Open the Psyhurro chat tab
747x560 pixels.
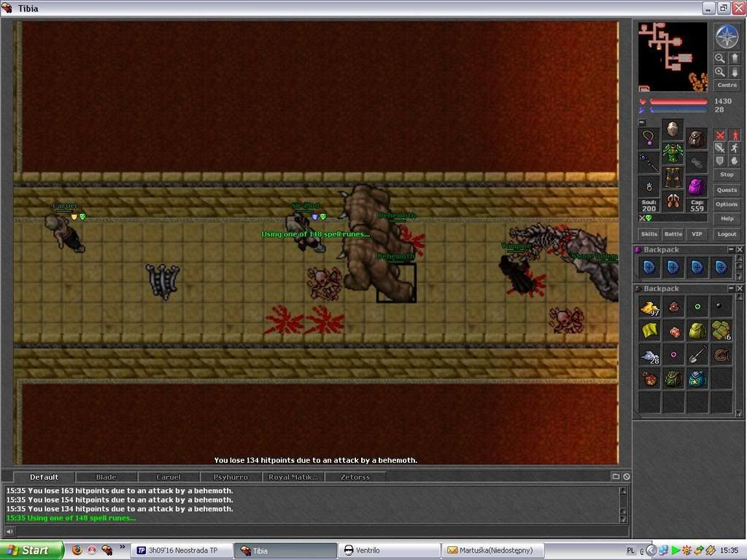(231, 477)
